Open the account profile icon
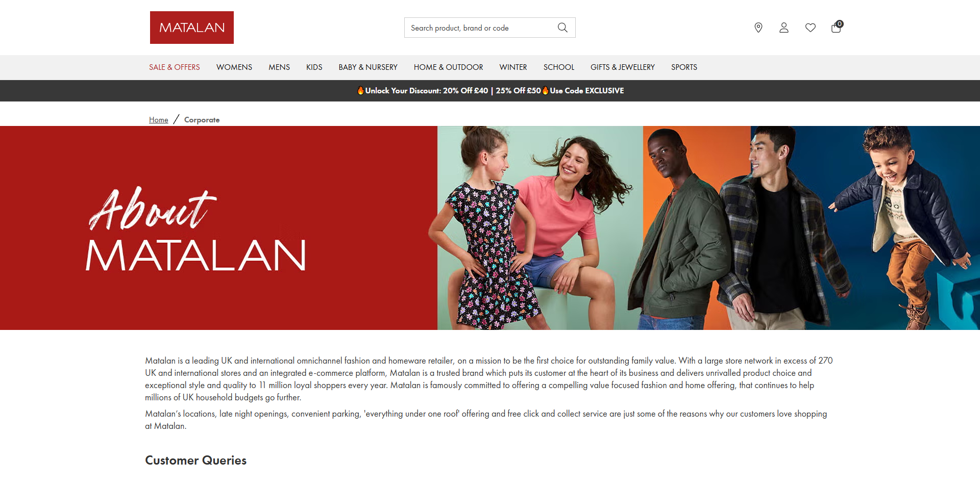 (784, 28)
